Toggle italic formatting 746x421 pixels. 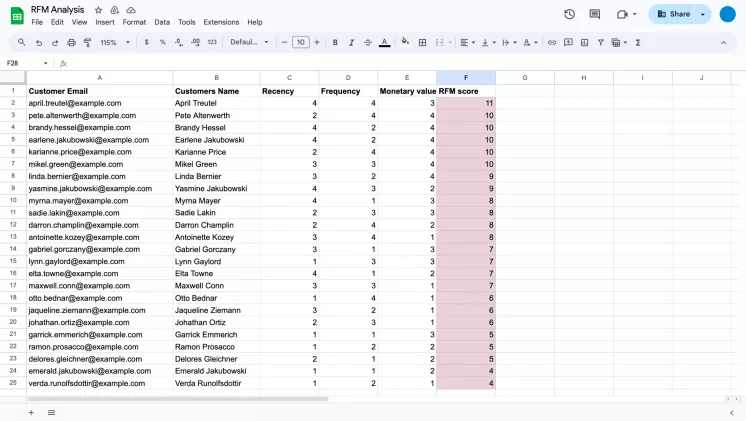pos(351,43)
